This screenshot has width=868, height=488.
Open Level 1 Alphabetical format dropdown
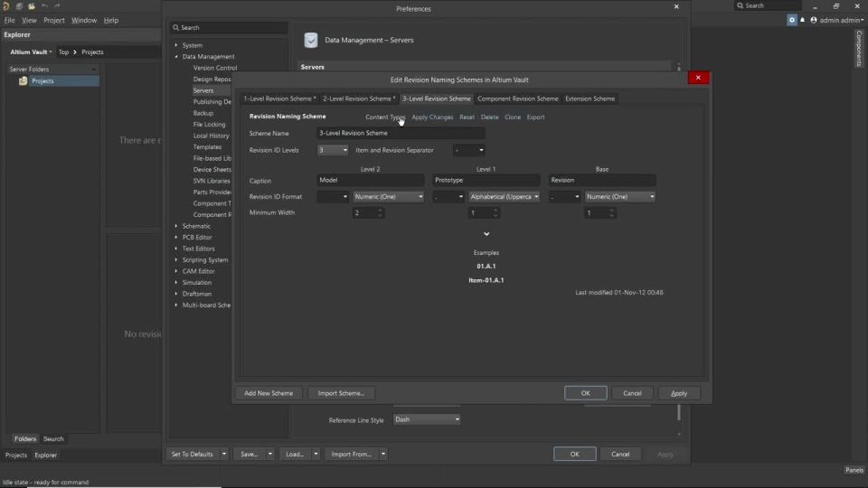coord(505,196)
